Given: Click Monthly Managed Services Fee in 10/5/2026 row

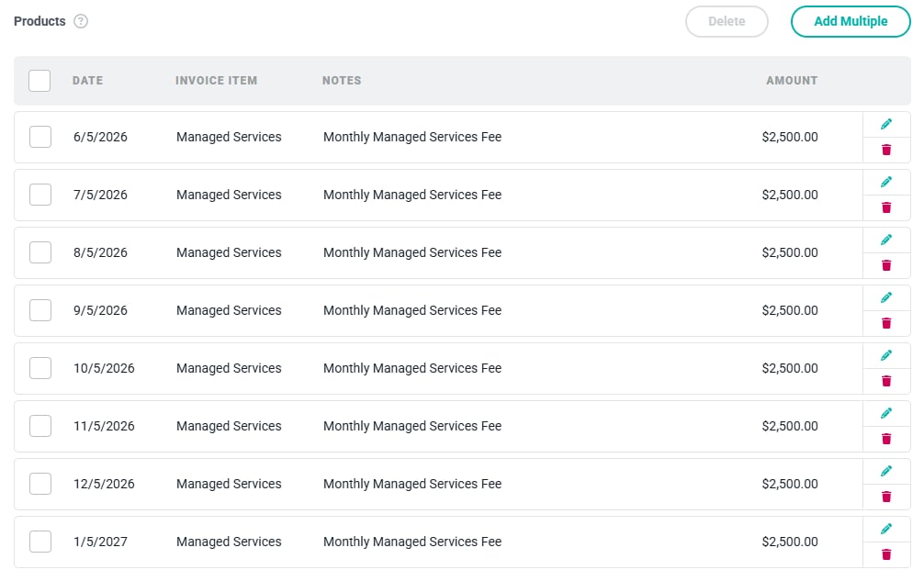Looking at the screenshot, I should click(x=412, y=368).
